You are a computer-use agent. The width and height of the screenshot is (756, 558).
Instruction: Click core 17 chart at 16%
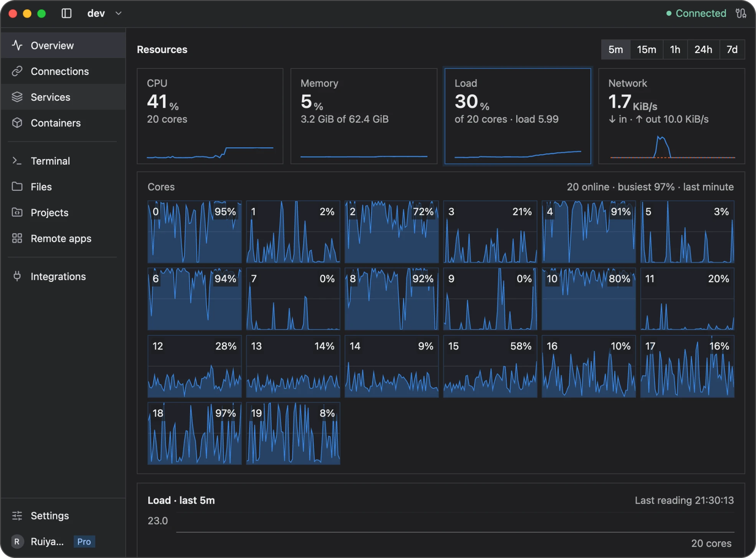(x=687, y=366)
